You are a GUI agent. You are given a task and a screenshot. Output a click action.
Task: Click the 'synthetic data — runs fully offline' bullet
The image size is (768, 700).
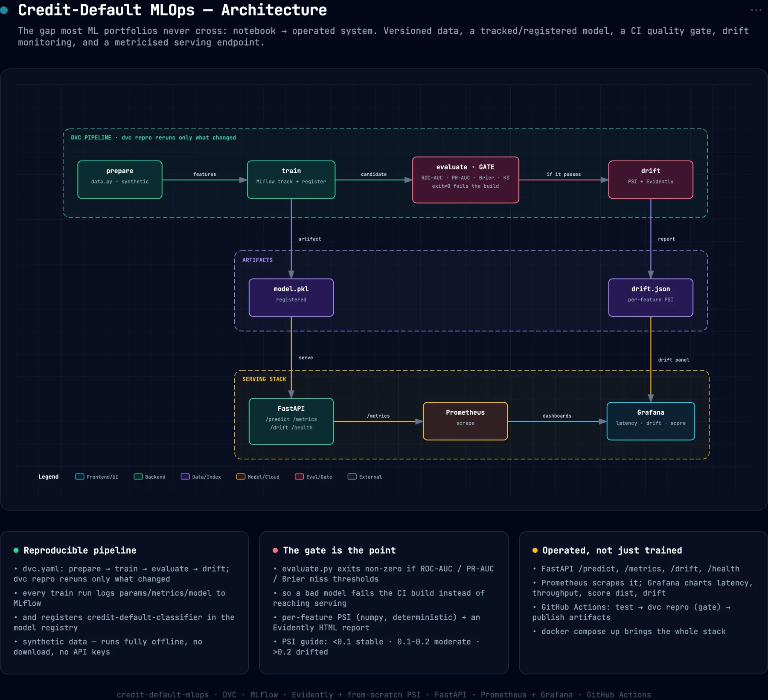[108, 647]
